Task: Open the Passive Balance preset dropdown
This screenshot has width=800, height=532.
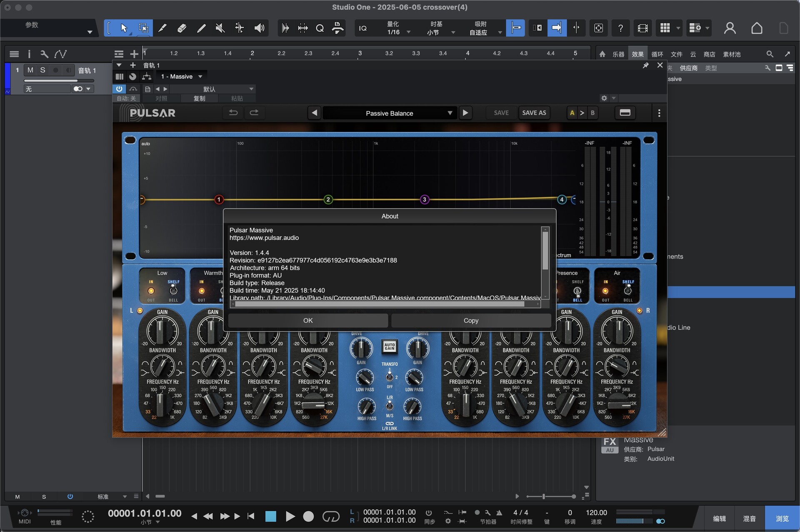Action: coord(389,113)
